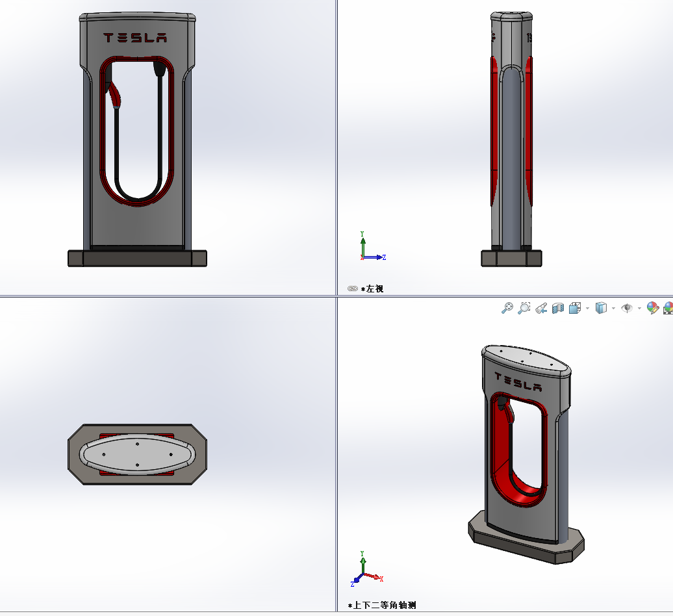Image resolution: width=673 pixels, height=616 pixels.
Task: Expand the Hide/Show Items dropdown arrow
Action: (x=639, y=308)
